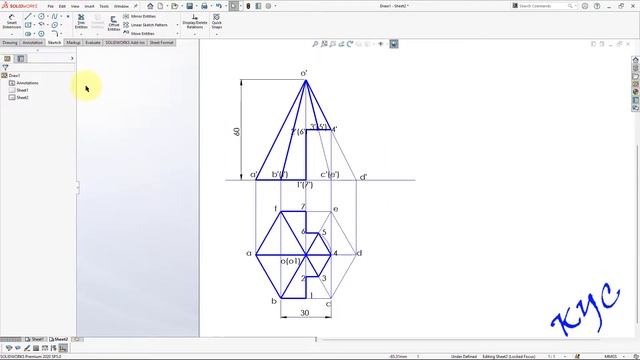Expand the Spline tool dropdown arrow

(61, 16)
